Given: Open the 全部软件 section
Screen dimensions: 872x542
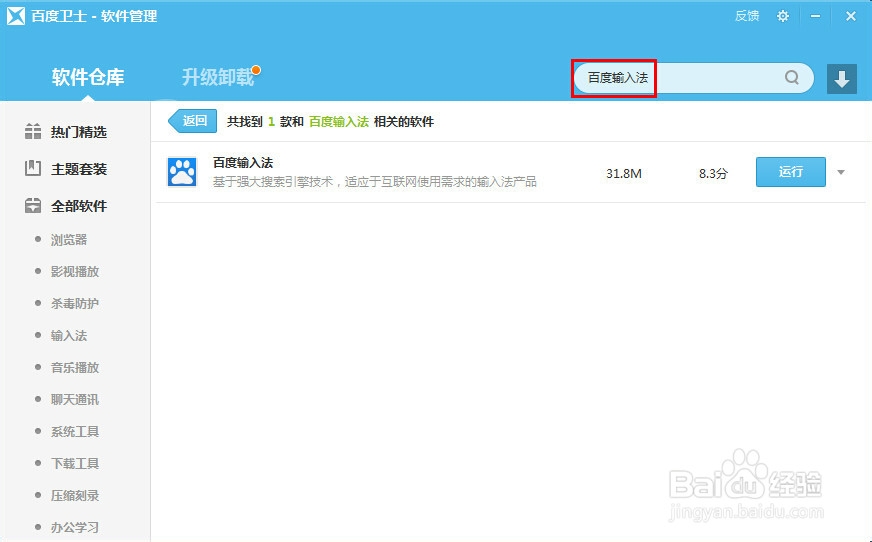Looking at the screenshot, I should pos(78,206).
